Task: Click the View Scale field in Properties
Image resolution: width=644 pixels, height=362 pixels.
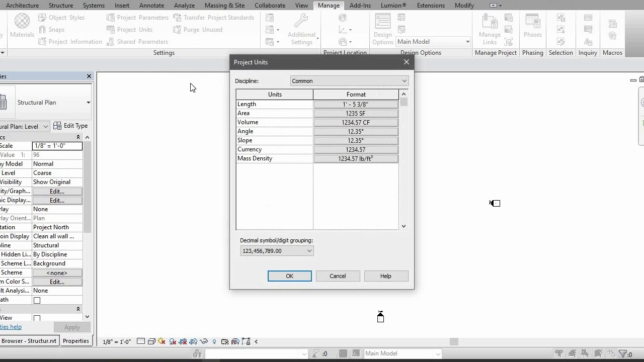Action: point(57,146)
